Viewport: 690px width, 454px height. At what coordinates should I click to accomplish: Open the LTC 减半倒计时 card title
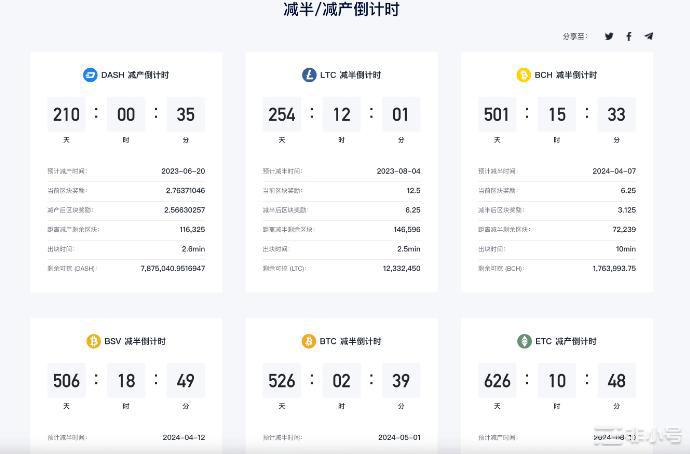pos(350,75)
